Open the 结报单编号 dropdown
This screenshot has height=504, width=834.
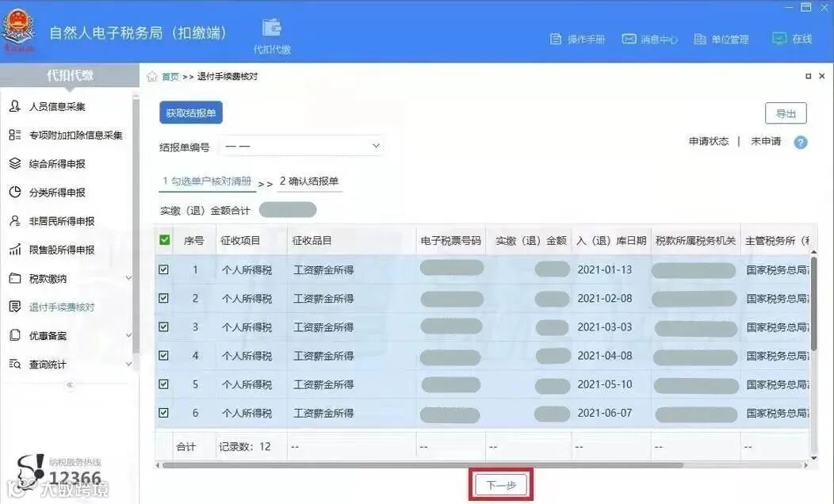tap(301, 146)
